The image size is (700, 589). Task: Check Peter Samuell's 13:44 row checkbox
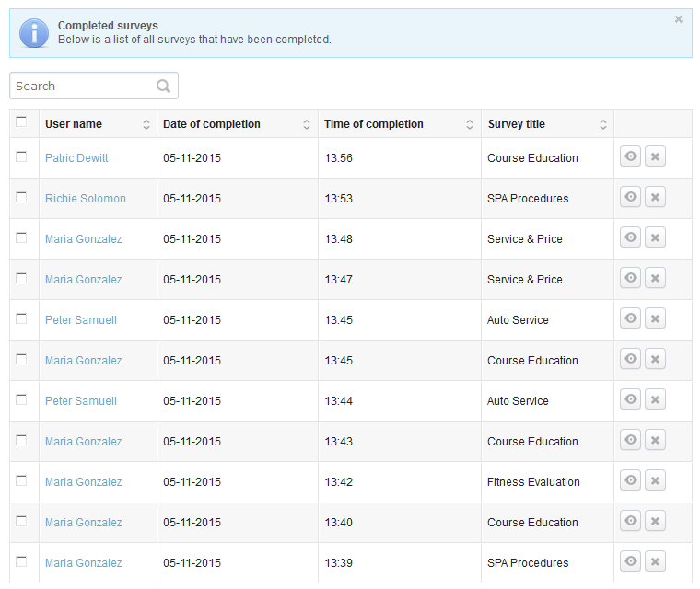(21, 399)
